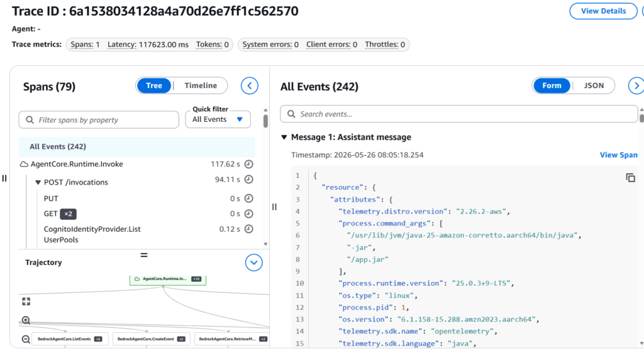The width and height of the screenshot is (644, 353).
Task: Copy the JSON with the copy icon
Action: [630, 178]
